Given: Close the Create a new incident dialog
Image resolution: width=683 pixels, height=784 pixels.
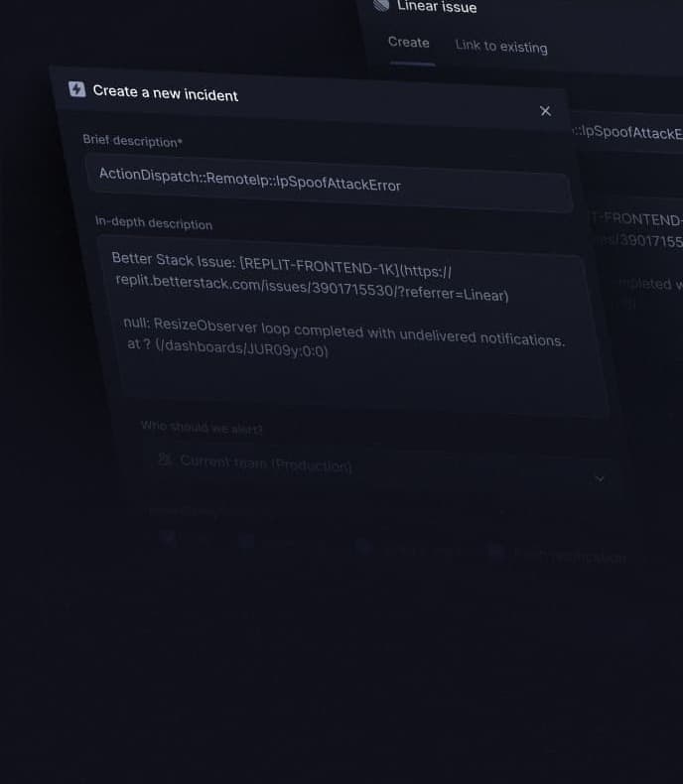Looking at the screenshot, I should [x=545, y=111].
